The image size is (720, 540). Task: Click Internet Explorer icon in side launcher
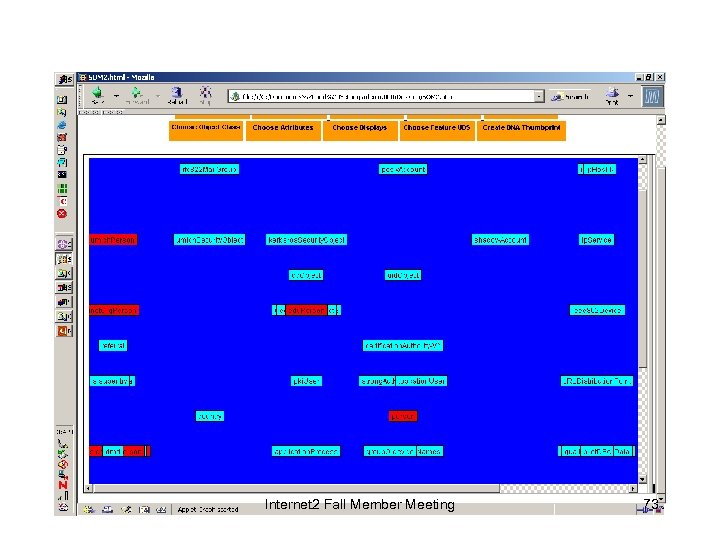62,125
